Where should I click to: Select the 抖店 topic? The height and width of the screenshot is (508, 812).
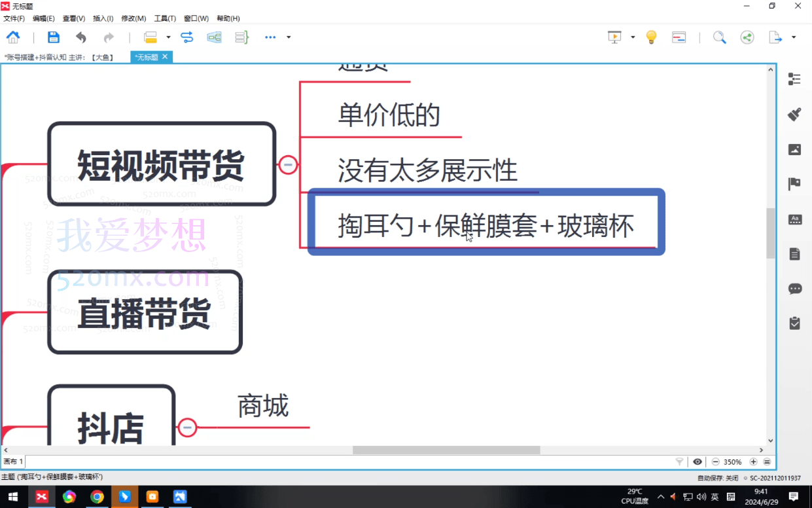click(x=111, y=416)
